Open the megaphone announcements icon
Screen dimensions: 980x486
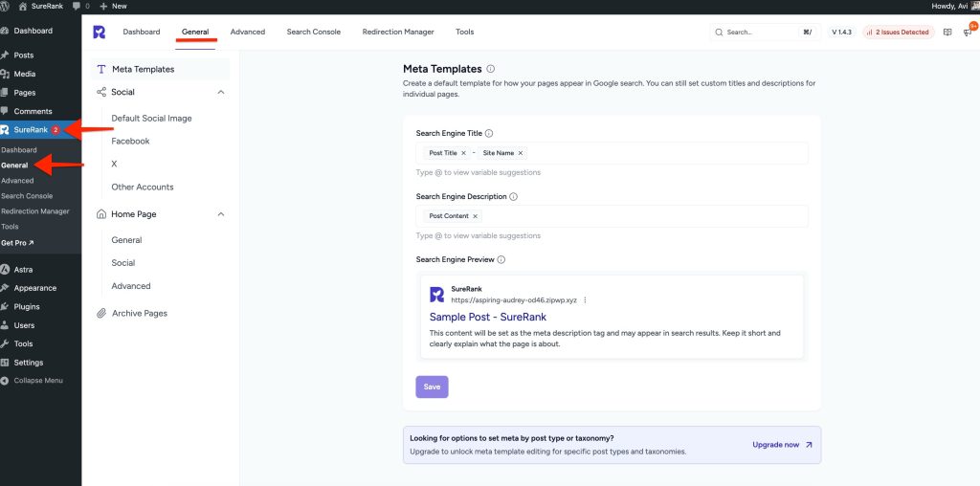coord(969,32)
